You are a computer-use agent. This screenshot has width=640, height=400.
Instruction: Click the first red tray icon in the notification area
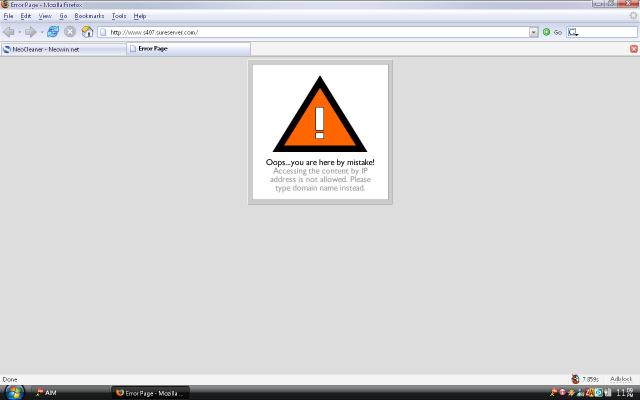pyautogui.click(x=553, y=393)
